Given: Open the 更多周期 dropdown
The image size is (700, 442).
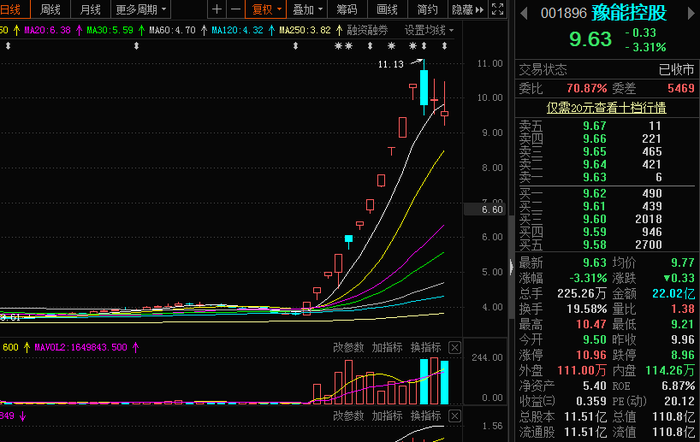Looking at the screenshot, I should coord(141,9).
